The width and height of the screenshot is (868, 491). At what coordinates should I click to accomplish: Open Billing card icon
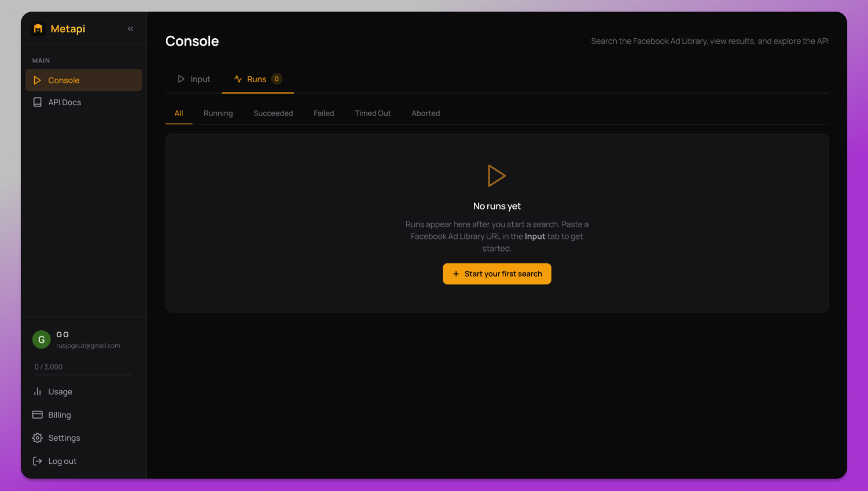pos(38,415)
